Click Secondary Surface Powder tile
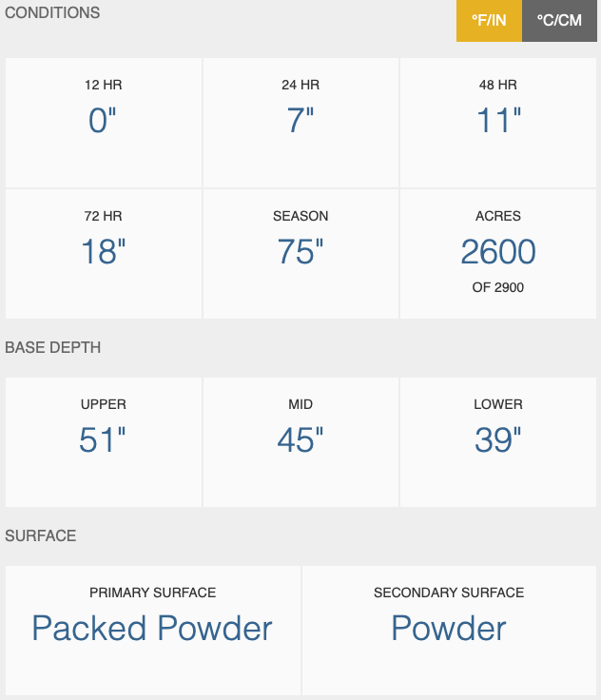The width and height of the screenshot is (601, 700). (x=449, y=631)
